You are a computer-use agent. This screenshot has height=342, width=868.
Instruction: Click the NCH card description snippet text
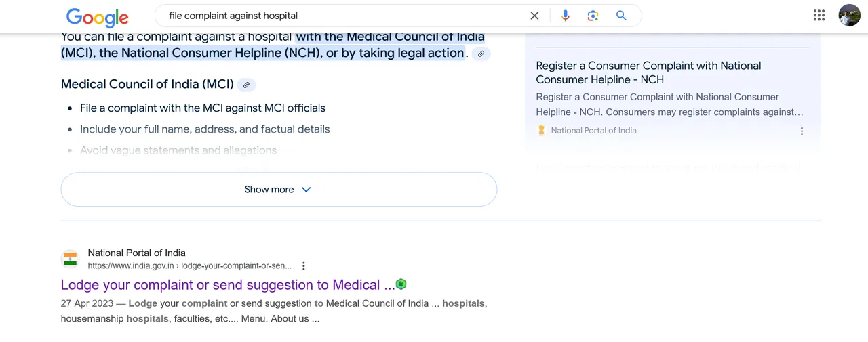point(669,105)
